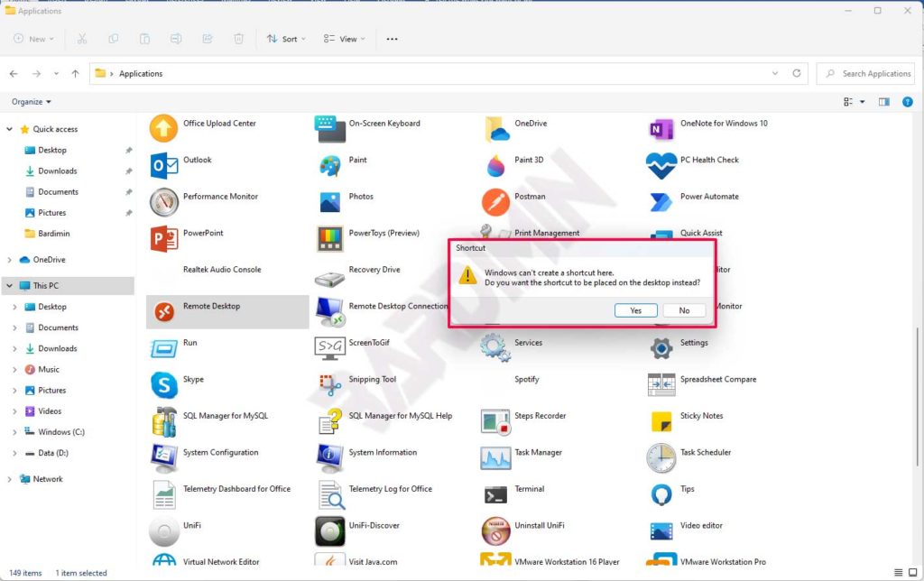
Task: Select the Photos app icon
Action: pos(330,202)
